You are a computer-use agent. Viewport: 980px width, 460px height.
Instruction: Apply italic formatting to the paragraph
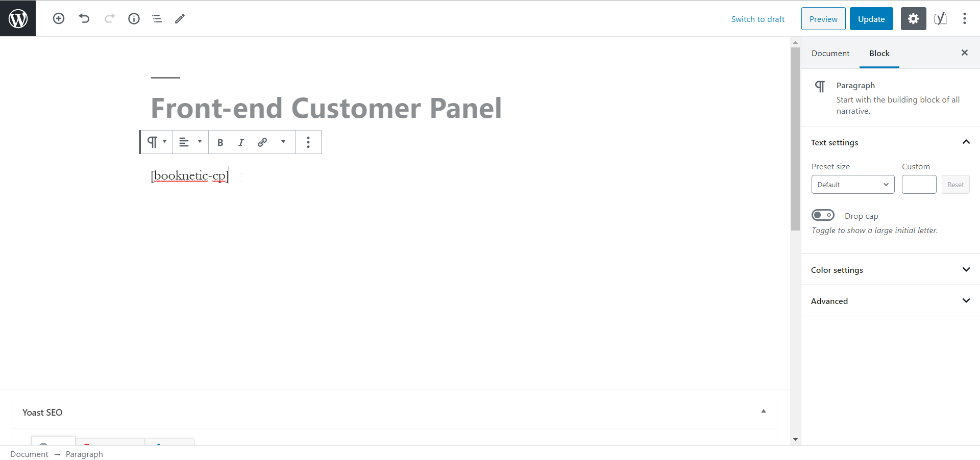(x=240, y=142)
